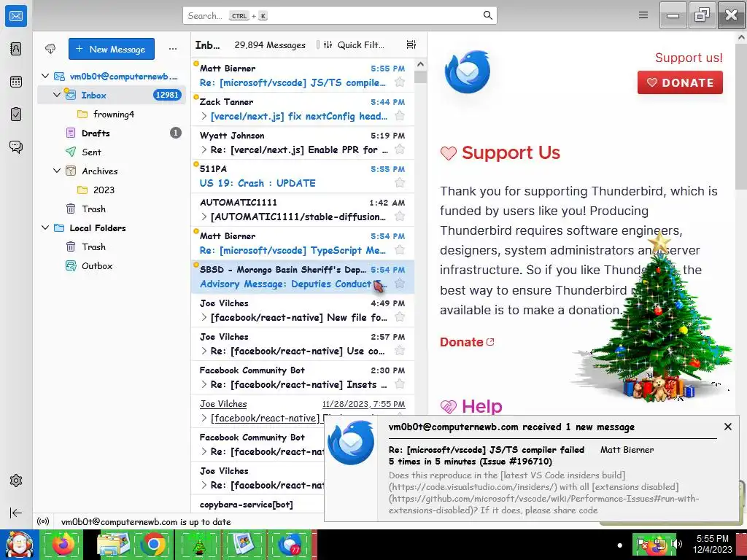Open the Mail space icon
Screen dimensions: 747x560
click(16, 16)
